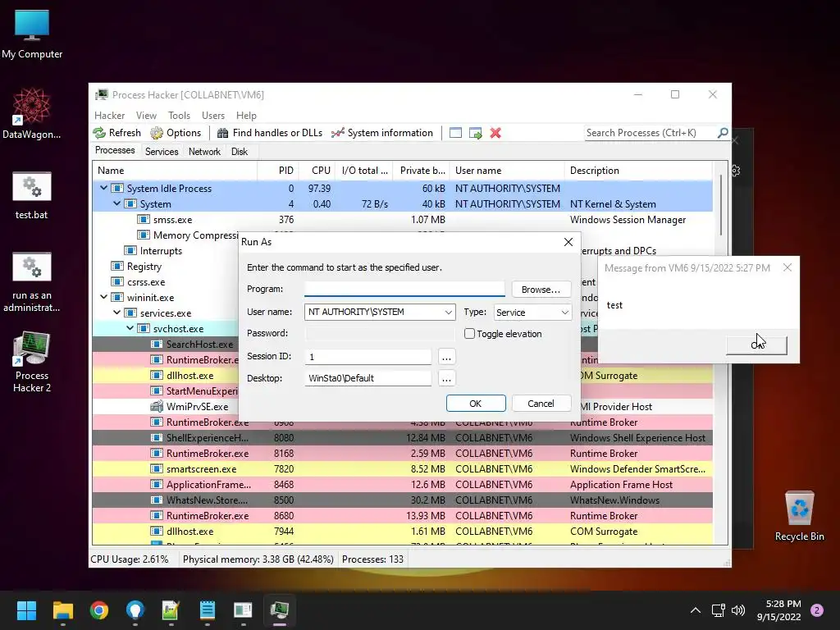The height and width of the screenshot is (630, 840).
Task: Check the Toggle elevation checkbox
Action: (x=469, y=333)
